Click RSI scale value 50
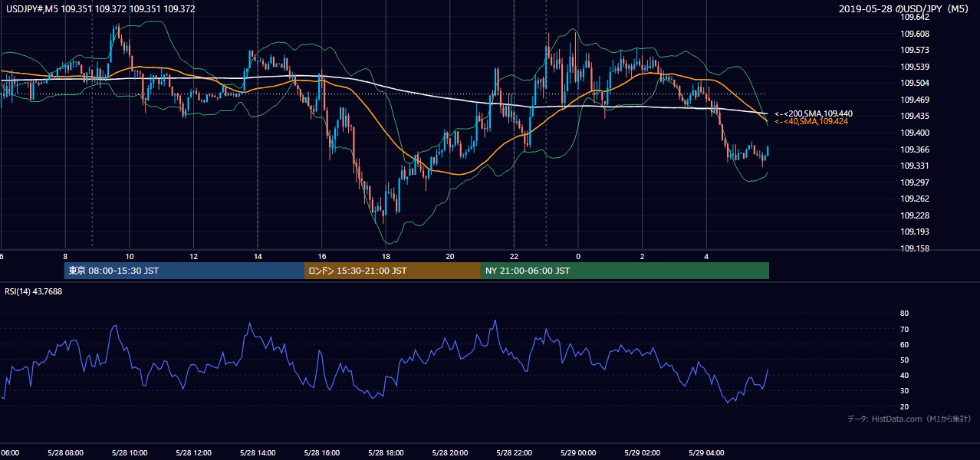Image resolution: width=980 pixels, height=460 pixels. 905,360
